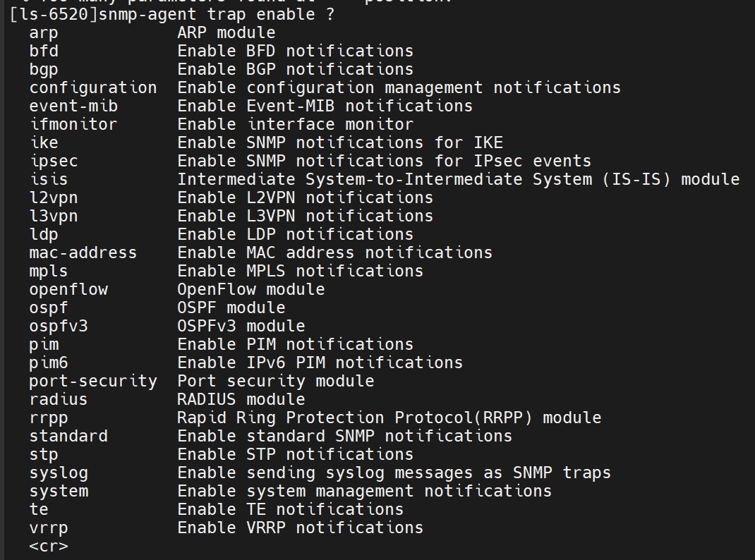
Task: Select the 'isis' keyword
Action: click(49, 180)
